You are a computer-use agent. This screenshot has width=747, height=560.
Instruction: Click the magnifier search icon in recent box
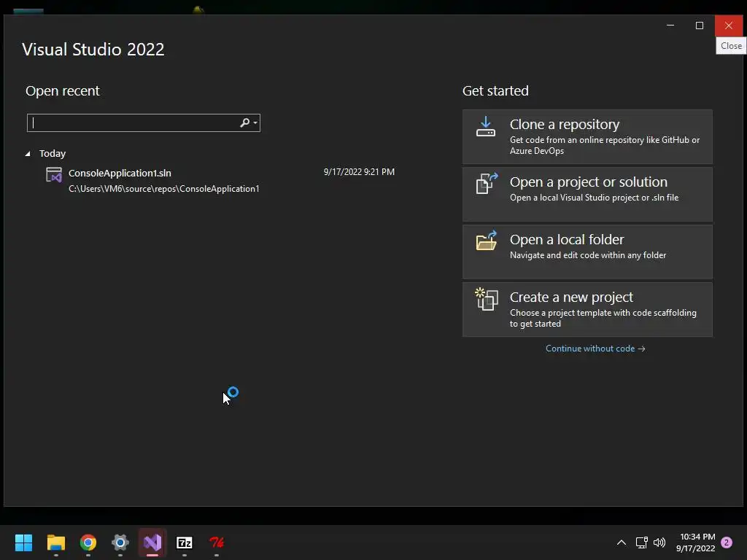(244, 122)
